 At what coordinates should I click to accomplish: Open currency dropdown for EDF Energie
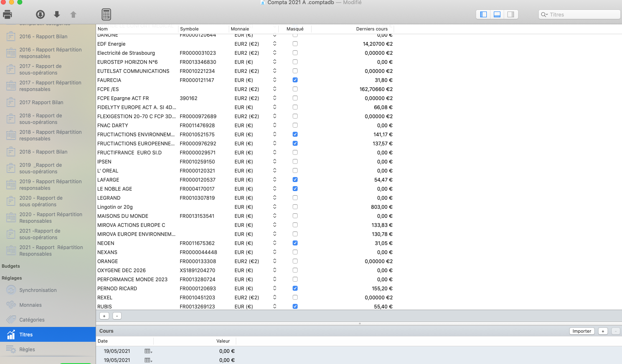(275, 44)
